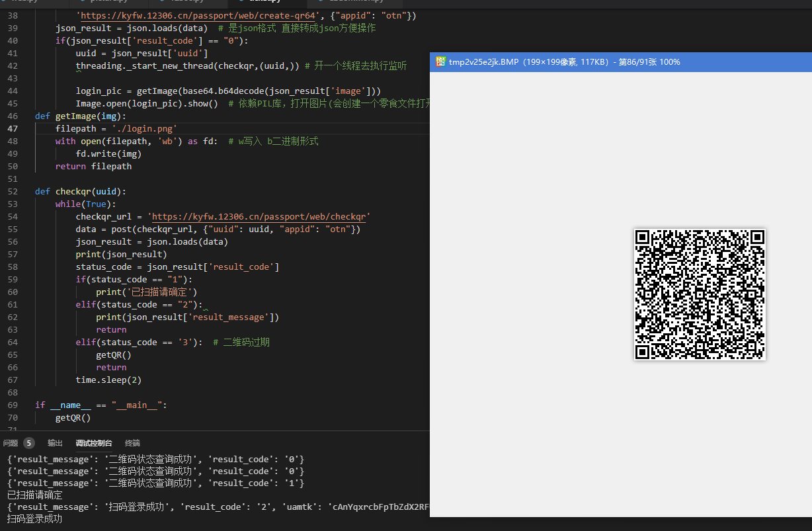The height and width of the screenshot is (531, 812).
Task: Click the 'time.sleep(2)' line
Action: 108,380
